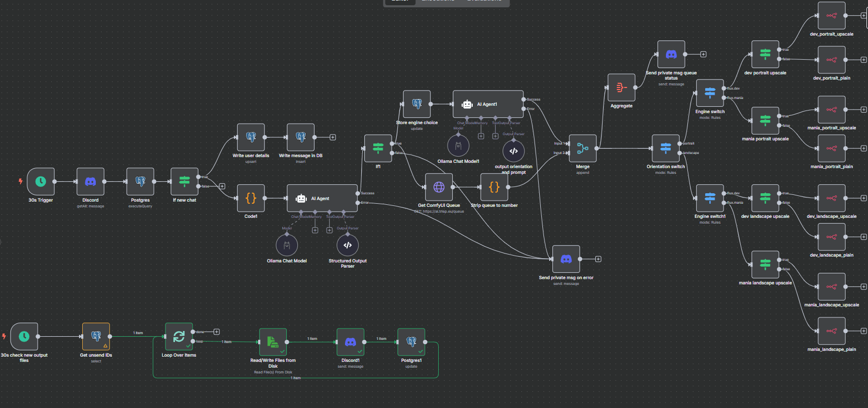Screen dimensions: 868x408
Task: Open Send private msg queue status node
Action: 671,54
